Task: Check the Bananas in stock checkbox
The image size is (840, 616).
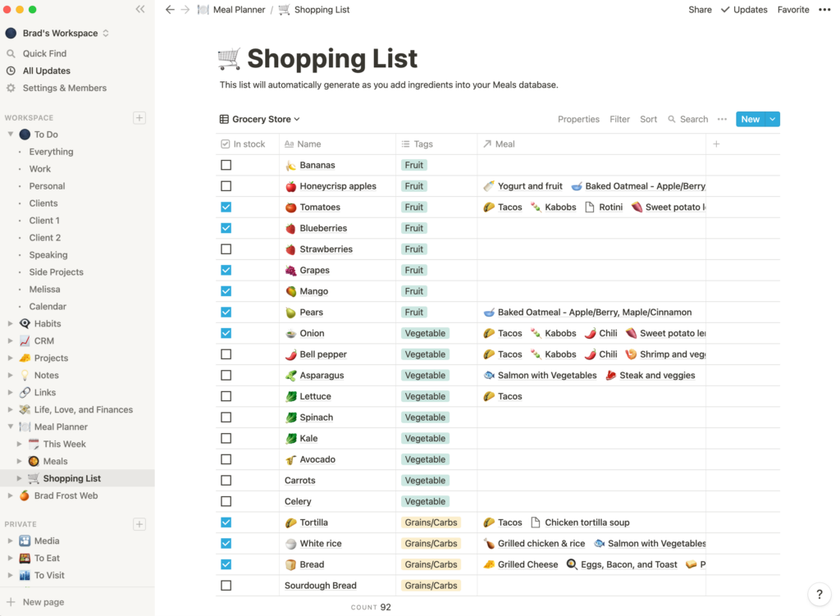Action: pos(226,165)
